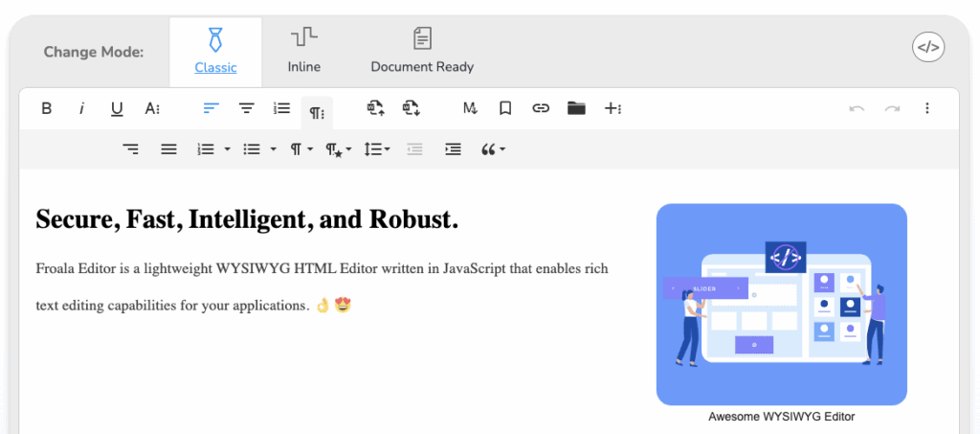Screen dimensions: 980x434
Task: Align text center
Action: [247, 108]
